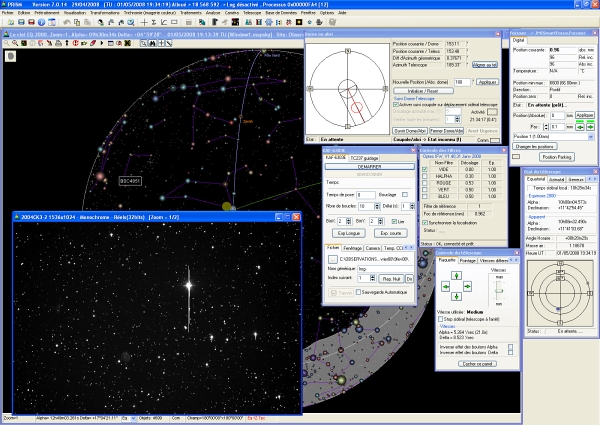The image size is (600, 425).
Task: Click the Index suivant stepper arrows
Action: (372, 278)
